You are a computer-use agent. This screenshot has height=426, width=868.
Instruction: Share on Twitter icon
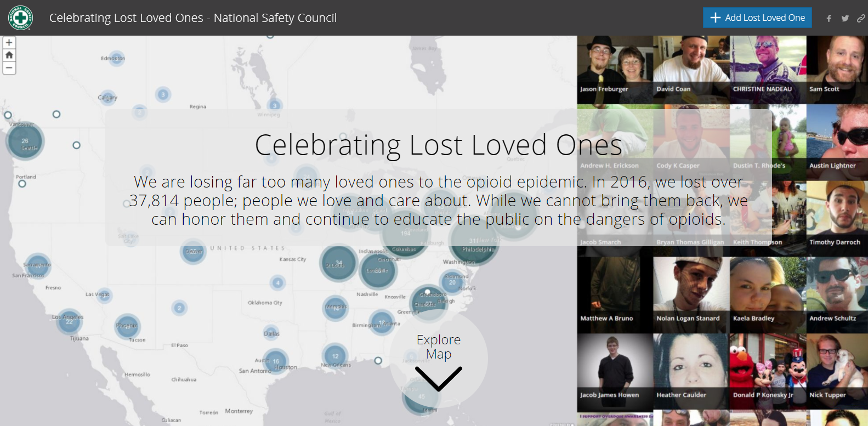845,18
